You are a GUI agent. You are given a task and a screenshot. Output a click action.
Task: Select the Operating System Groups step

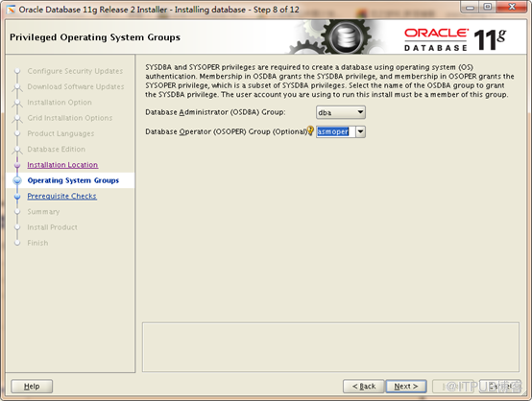(x=73, y=180)
